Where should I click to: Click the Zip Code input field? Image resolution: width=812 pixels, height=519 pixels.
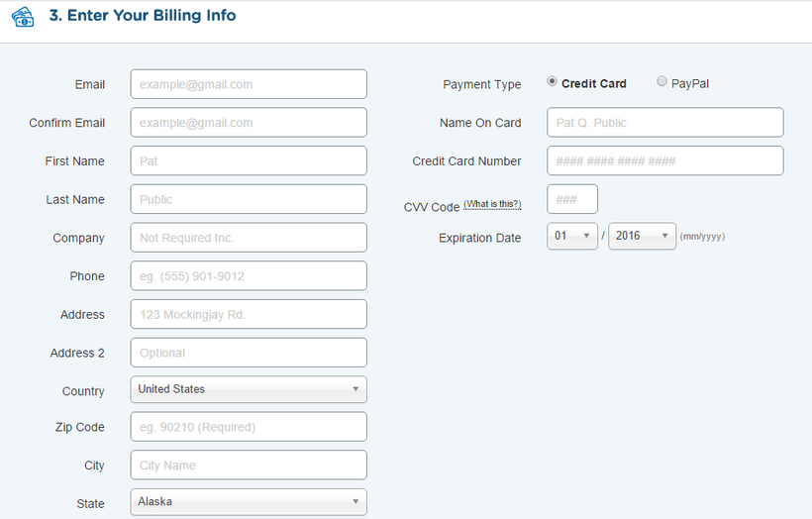pyautogui.click(x=249, y=426)
